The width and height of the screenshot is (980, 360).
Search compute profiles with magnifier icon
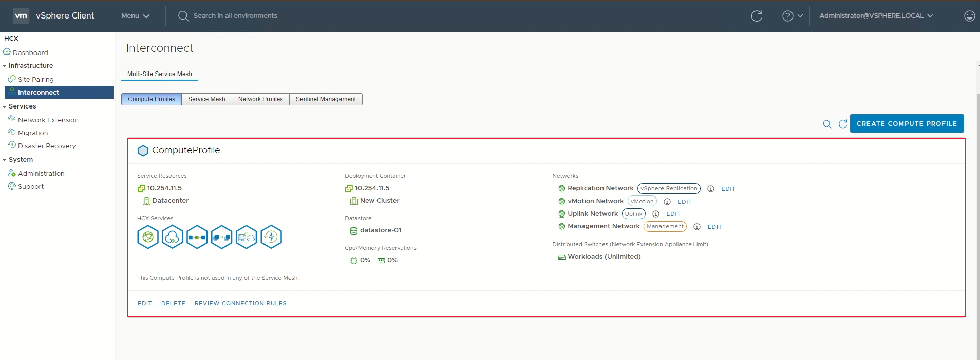827,124
